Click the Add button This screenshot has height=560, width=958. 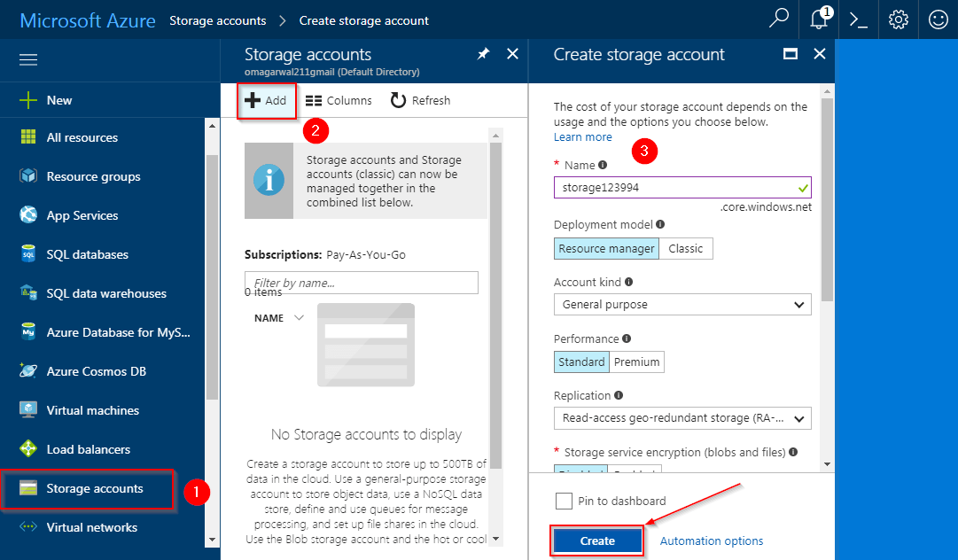[267, 101]
